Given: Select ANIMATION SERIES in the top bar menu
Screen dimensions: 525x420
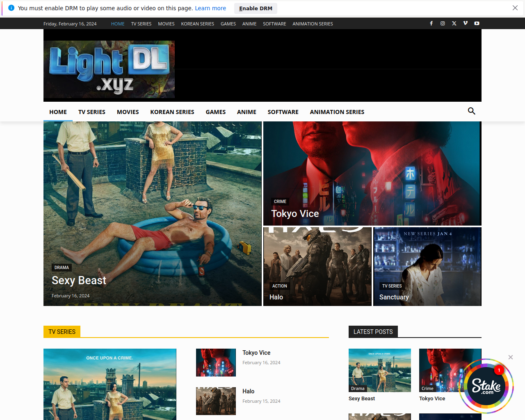Looking at the screenshot, I should coord(313,24).
